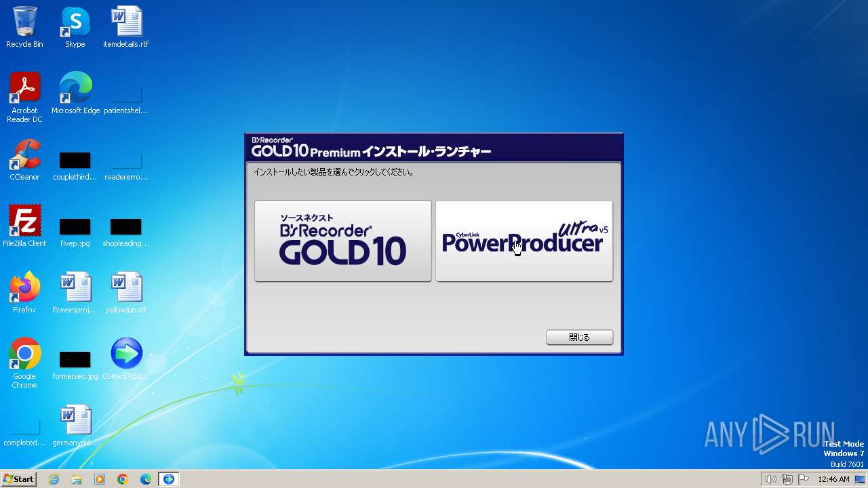Image resolution: width=868 pixels, height=488 pixels.
Task: Click the volume speaker tray icon
Action: (x=770, y=479)
